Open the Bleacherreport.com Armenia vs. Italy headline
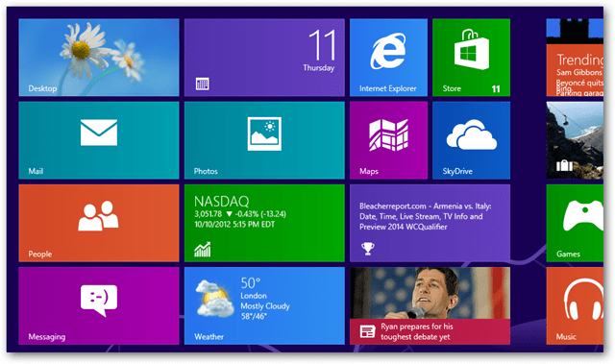Screen dimensions: 615x364 tap(425, 216)
